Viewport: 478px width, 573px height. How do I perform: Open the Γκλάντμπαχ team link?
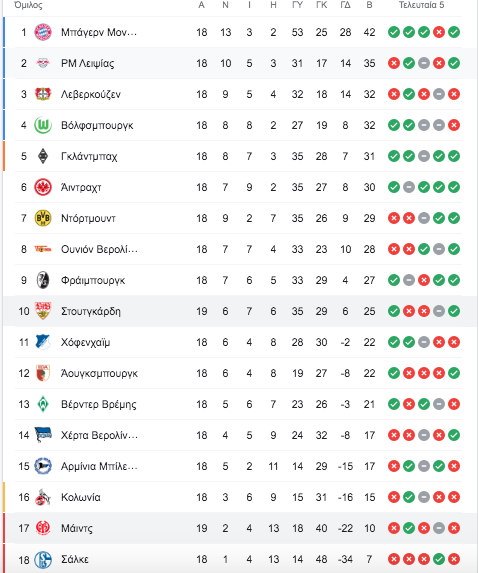pyautogui.click(x=89, y=156)
